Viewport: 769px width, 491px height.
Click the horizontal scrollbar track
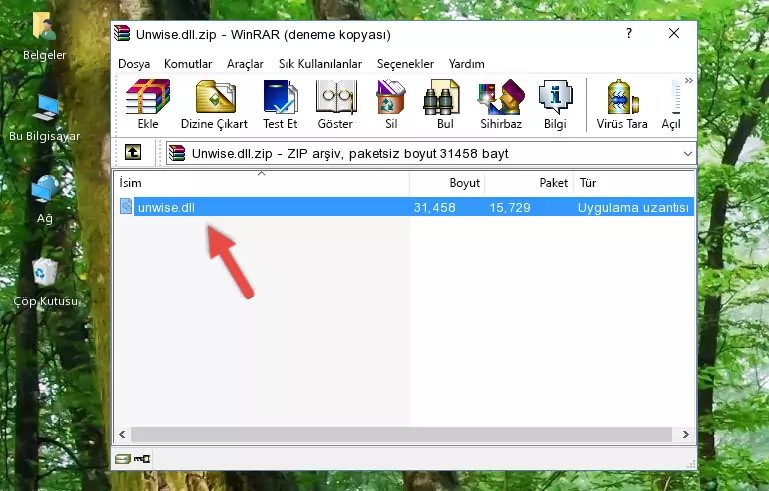[401, 434]
